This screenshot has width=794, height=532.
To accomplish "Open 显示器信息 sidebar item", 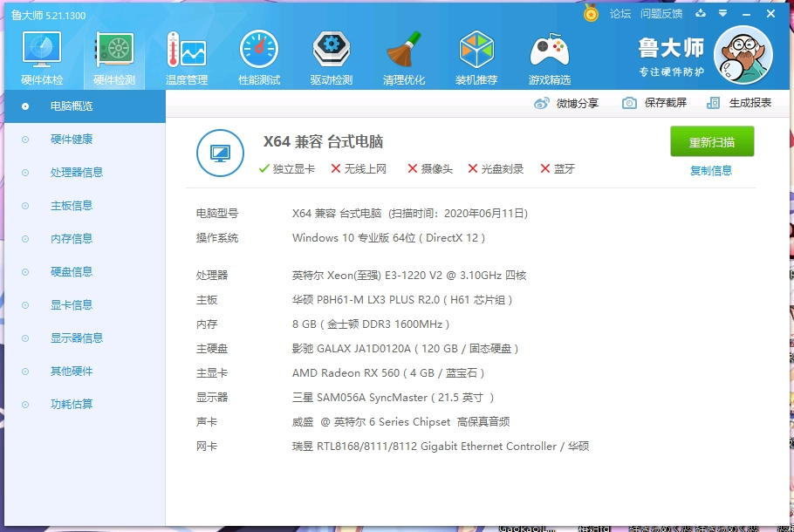I will pyautogui.click(x=86, y=338).
